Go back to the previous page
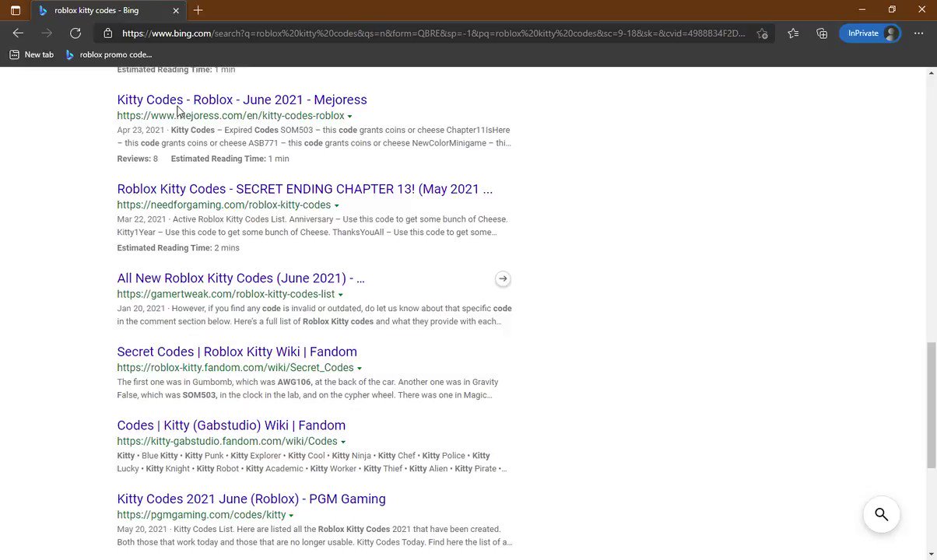Screen dimensions: 937x560 tap(18, 33)
